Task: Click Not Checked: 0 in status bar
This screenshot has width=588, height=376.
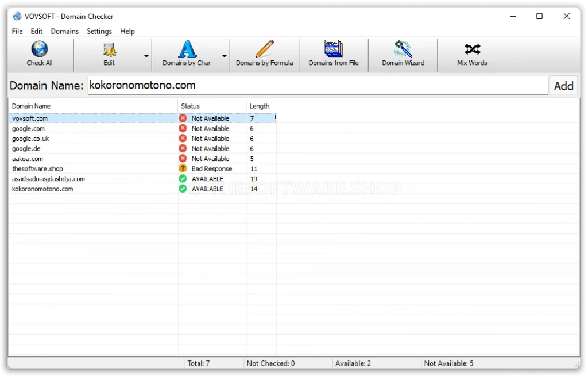Action: click(271, 363)
